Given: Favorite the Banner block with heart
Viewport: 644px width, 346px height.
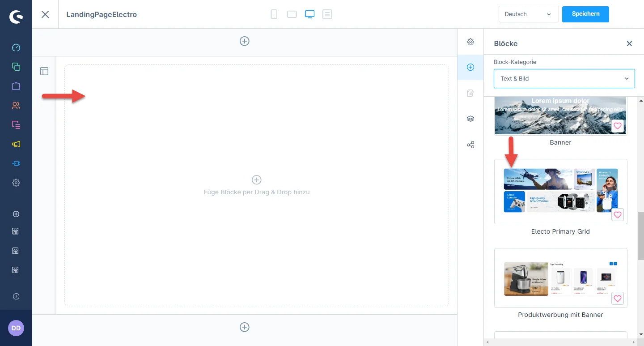Looking at the screenshot, I should (618, 126).
